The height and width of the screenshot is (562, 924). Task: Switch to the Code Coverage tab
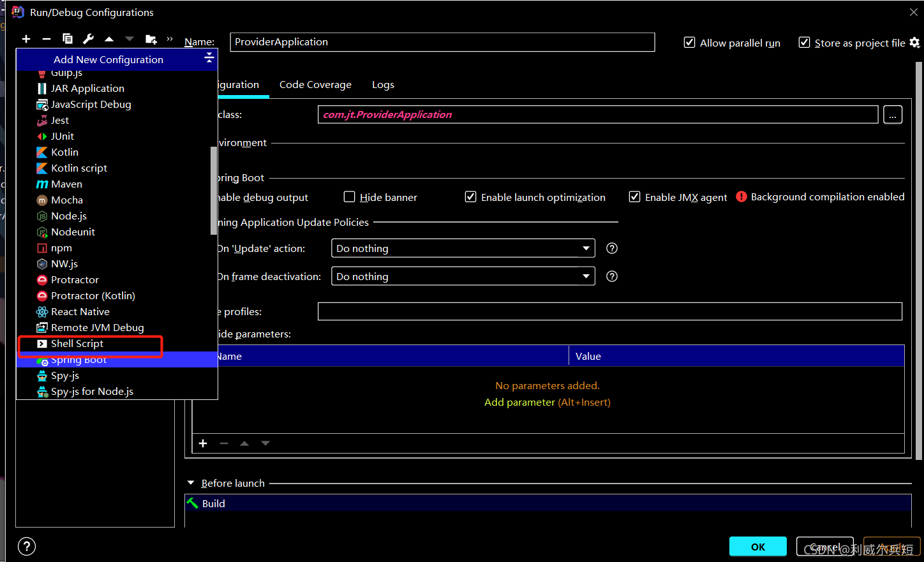point(315,84)
